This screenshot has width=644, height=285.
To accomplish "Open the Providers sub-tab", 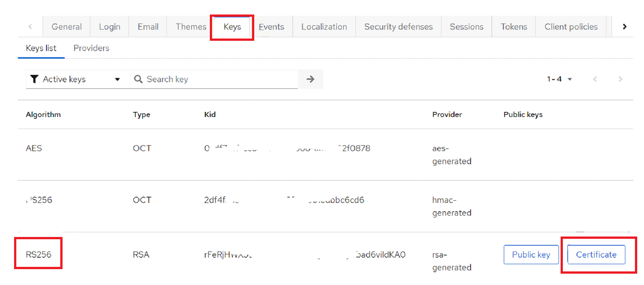I will point(91,48).
